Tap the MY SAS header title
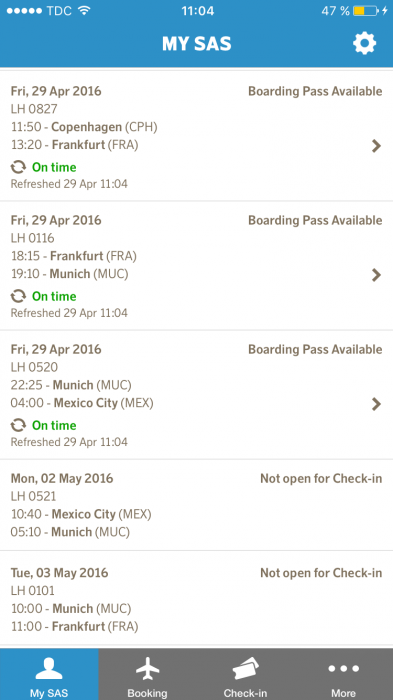This screenshot has height=700, width=393. click(197, 44)
